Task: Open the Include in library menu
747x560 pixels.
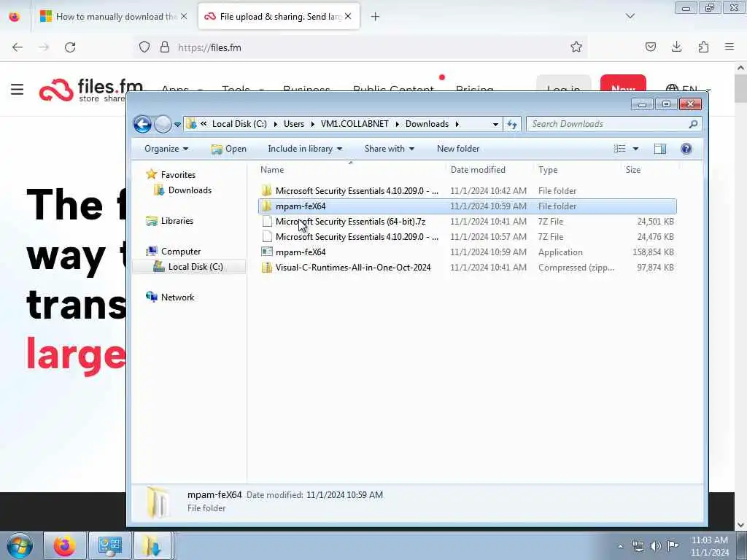Action: coord(305,149)
